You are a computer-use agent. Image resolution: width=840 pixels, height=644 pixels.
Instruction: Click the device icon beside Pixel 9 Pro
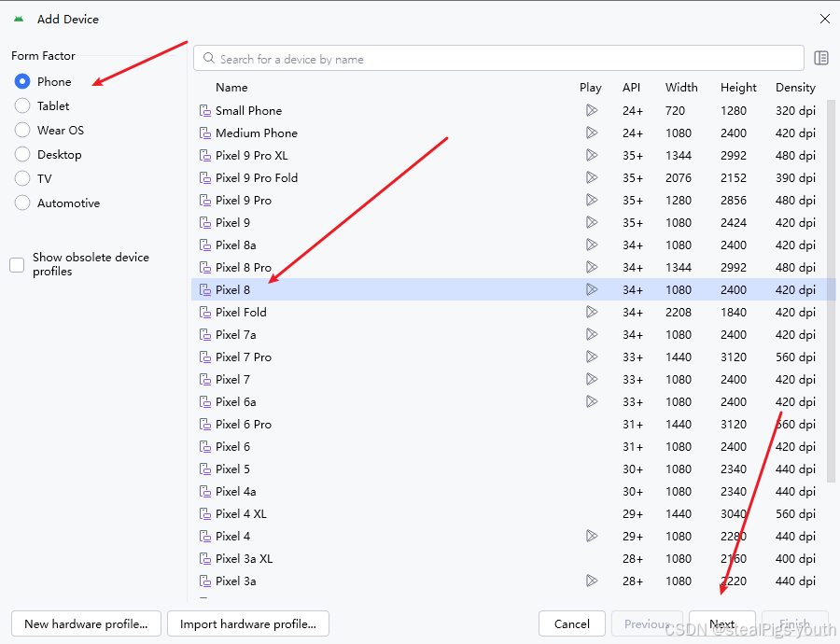pyautogui.click(x=205, y=201)
